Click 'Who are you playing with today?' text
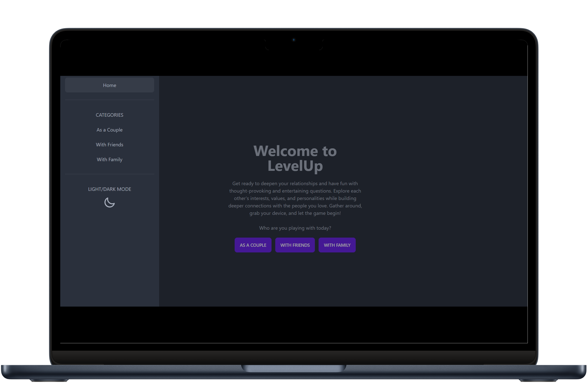 tap(295, 228)
